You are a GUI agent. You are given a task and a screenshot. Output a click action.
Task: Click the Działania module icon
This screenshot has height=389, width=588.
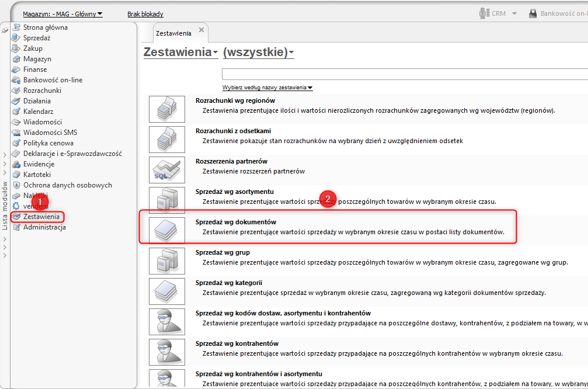pos(16,101)
